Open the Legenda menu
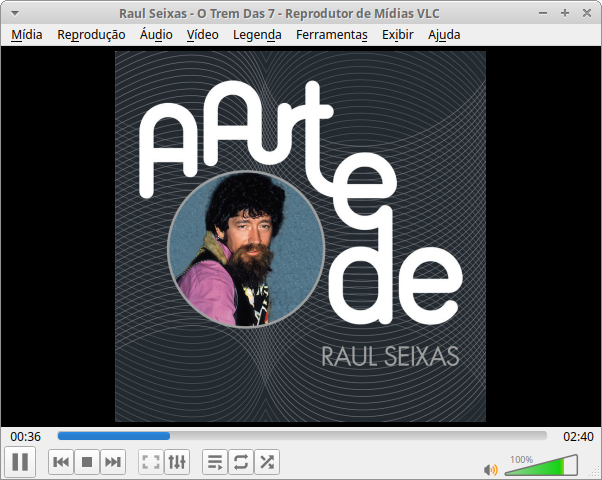The image size is (602, 480). tap(257, 35)
